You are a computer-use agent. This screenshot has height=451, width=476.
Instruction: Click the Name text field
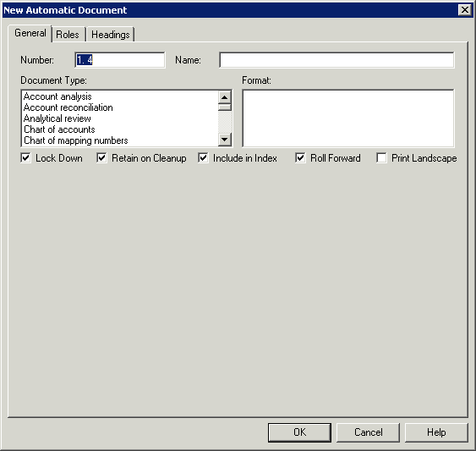[x=336, y=60]
